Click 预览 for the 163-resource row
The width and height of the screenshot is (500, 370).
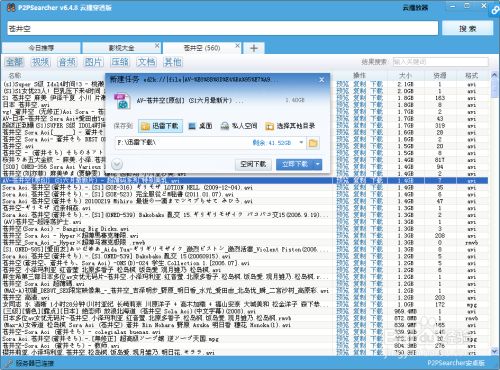coord(342,98)
